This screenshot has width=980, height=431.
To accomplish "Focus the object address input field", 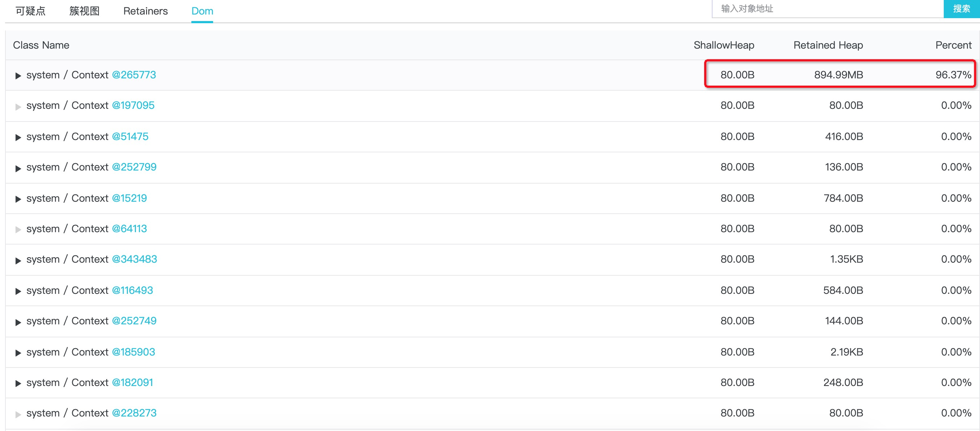I will click(827, 8).
